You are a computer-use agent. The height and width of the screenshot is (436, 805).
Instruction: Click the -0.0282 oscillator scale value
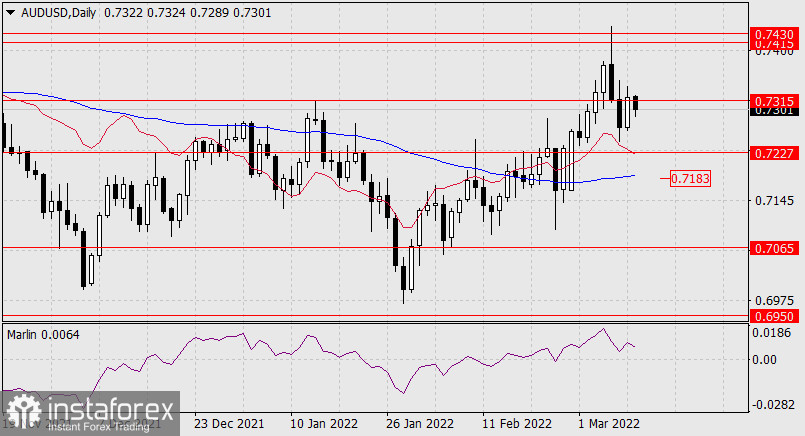point(772,405)
